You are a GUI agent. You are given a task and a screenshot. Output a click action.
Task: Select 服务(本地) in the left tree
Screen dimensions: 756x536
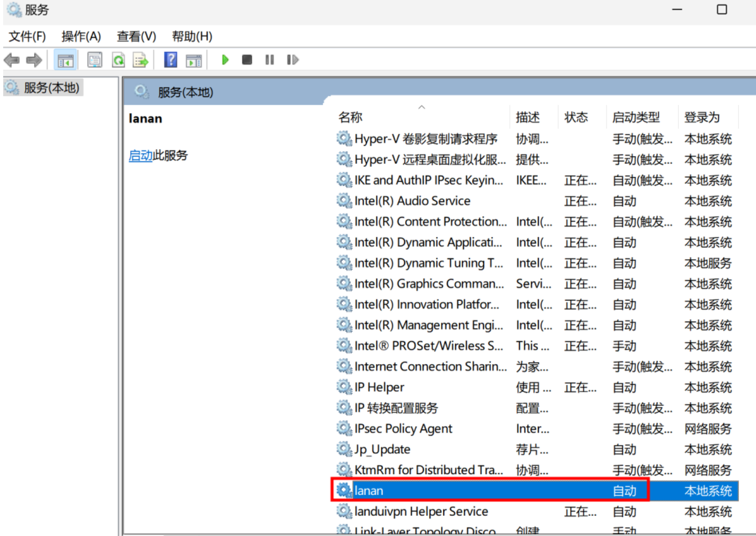click(x=51, y=87)
